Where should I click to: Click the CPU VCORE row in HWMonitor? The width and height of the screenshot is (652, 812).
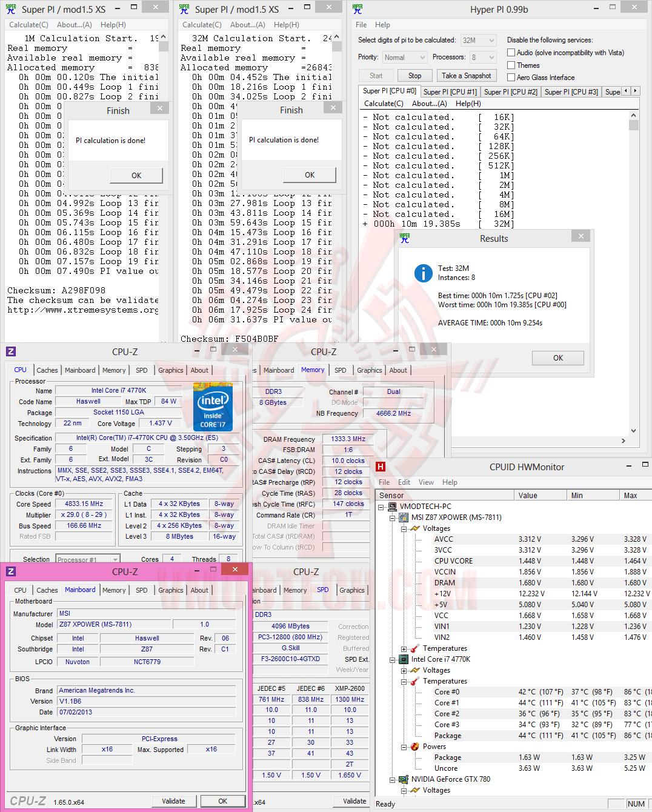(x=514, y=561)
